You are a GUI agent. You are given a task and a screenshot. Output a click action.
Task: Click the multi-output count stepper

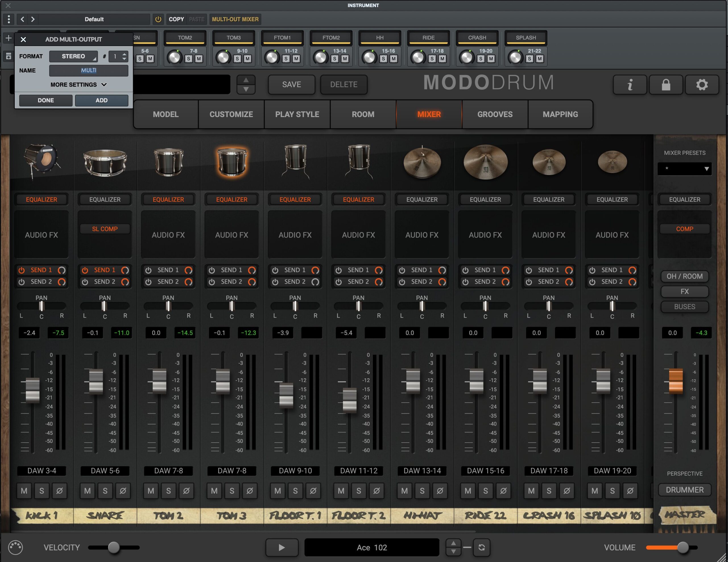124,56
